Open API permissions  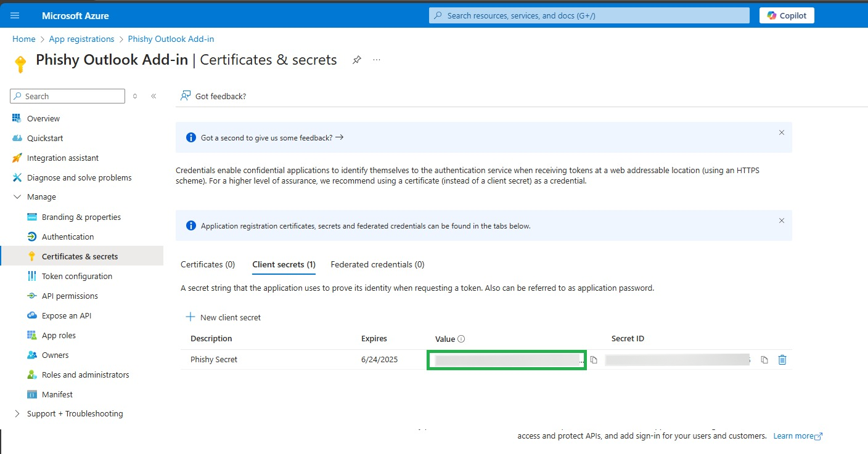(70, 296)
